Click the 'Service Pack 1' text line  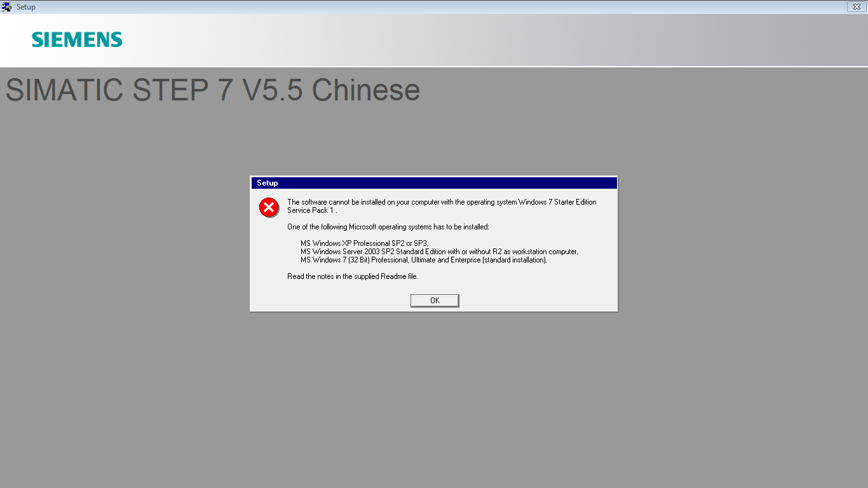pyautogui.click(x=312, y=210)
